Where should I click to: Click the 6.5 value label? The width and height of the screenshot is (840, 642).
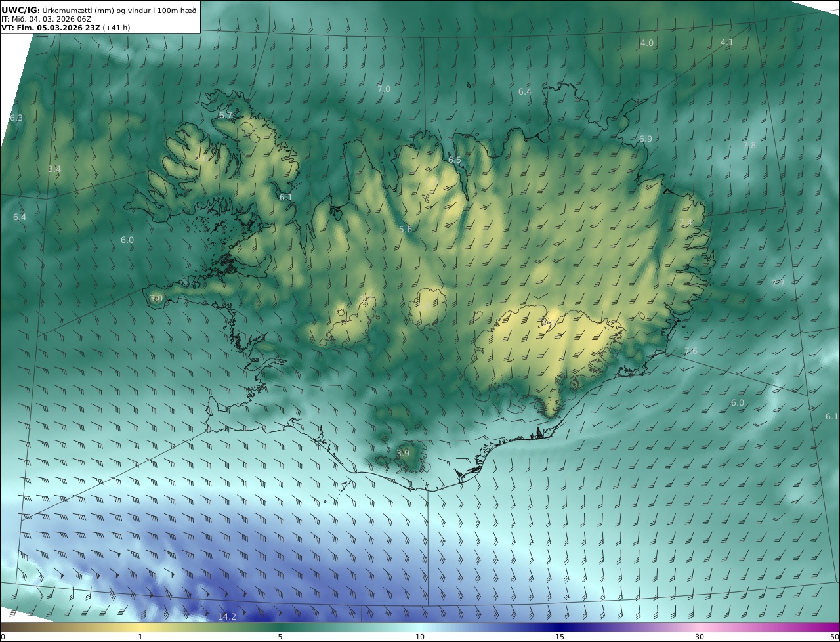[455, 160]
